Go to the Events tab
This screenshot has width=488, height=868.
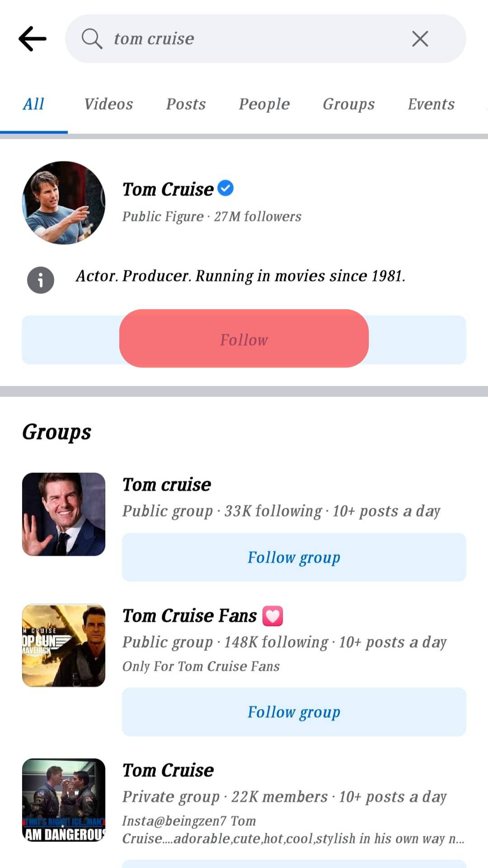[x=431, y=104]
